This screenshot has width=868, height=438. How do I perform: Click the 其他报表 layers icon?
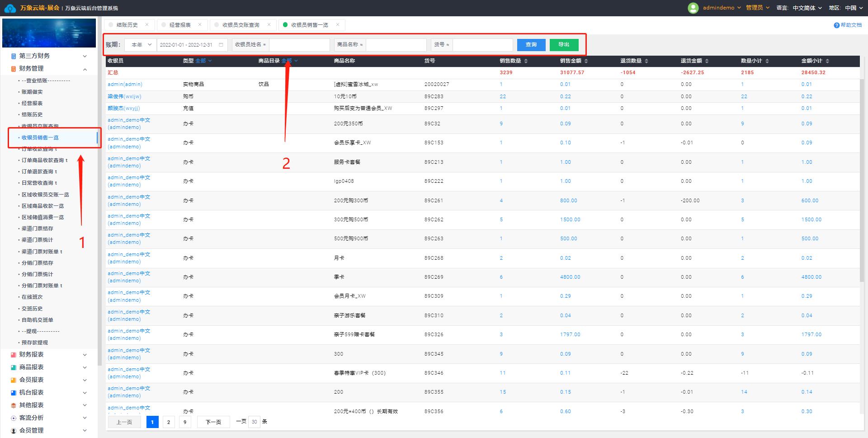[14, 405]
